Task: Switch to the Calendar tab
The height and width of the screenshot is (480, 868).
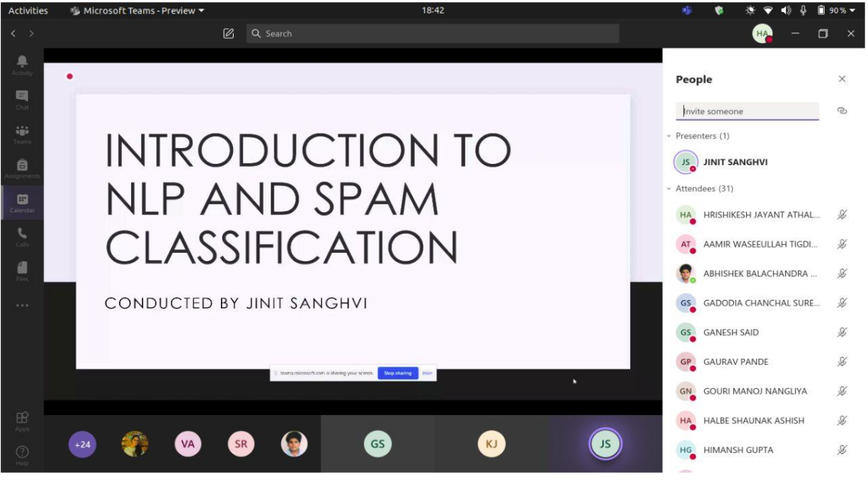Action: click(22, 202)
